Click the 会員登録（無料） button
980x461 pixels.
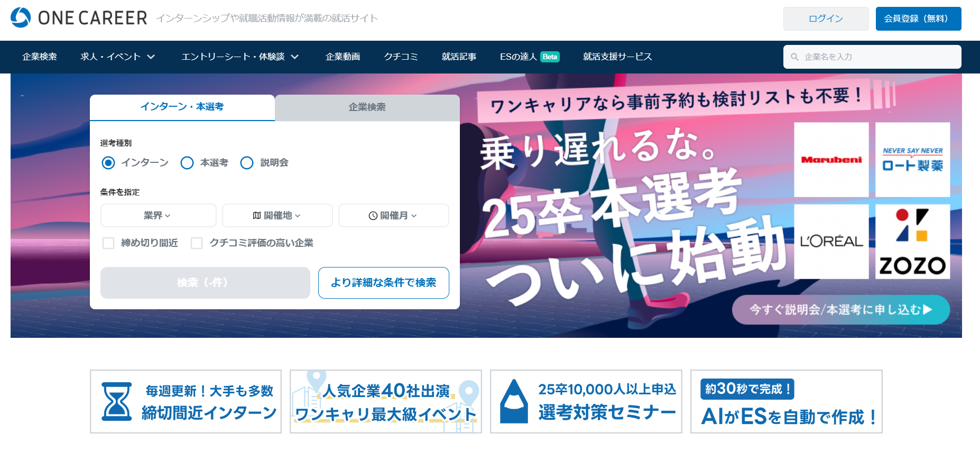(x=918, y=19)
